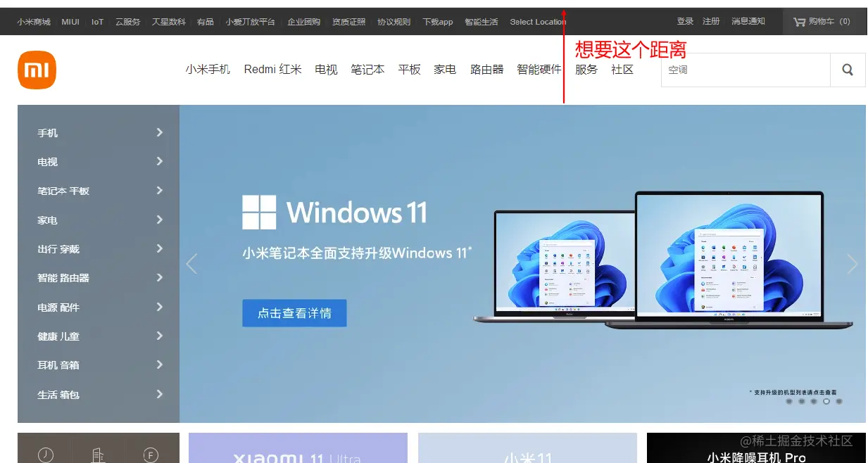868x463 pixels.
Task: Click 支持升级的机型列表请点击查看 footnote
Action: [x=793, y=392]
